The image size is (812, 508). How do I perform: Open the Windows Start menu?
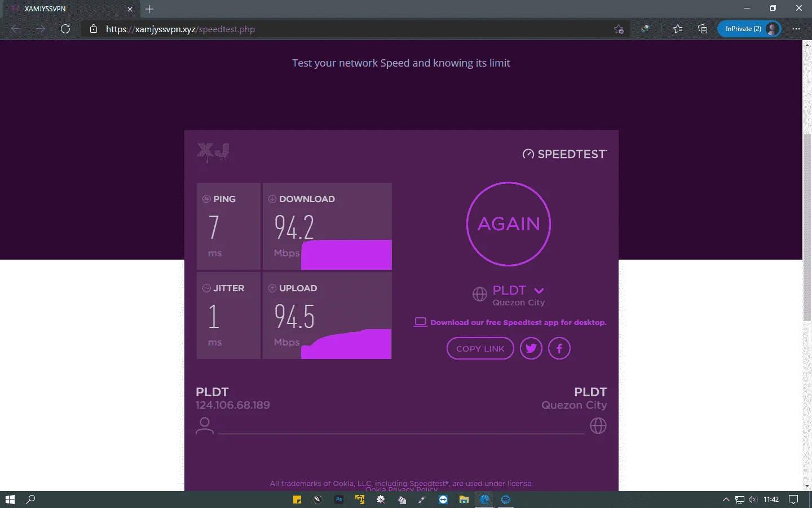point(10,500)
